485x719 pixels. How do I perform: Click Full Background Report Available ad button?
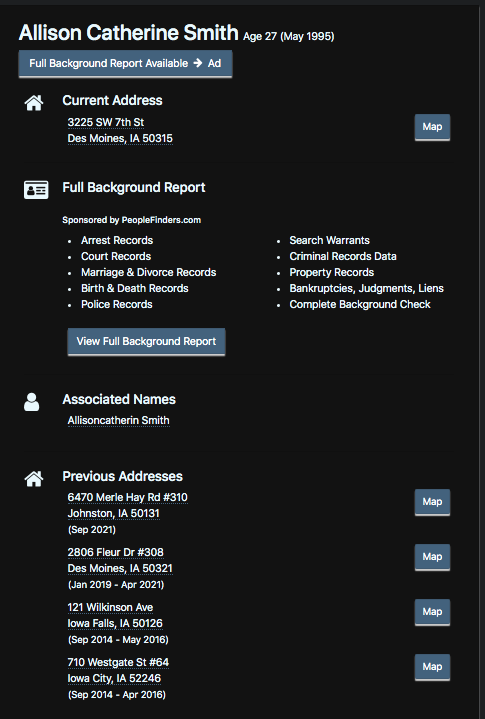click(x=125, y=64)
